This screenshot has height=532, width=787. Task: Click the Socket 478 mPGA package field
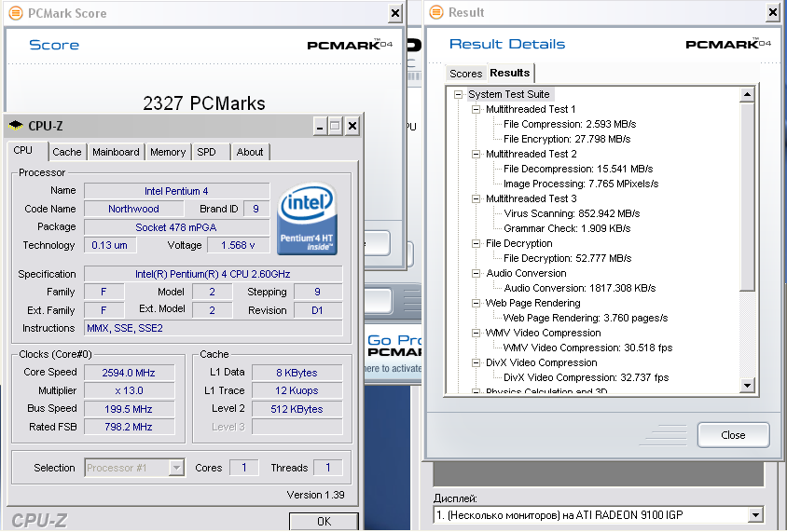[x=176, y=227]
